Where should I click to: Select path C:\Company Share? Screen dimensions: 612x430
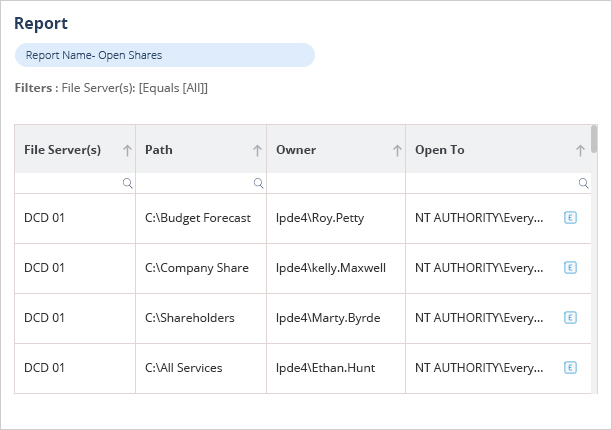(x=197, y=268)
